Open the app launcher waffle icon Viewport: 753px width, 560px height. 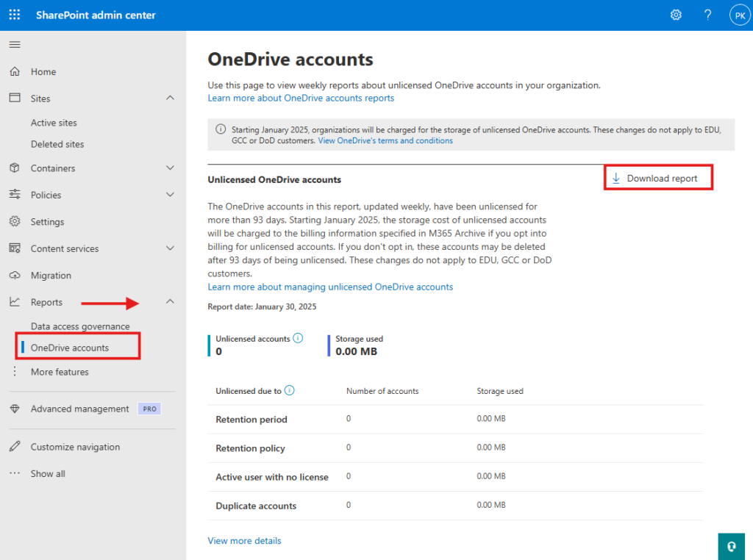click(x=15, y=15)
